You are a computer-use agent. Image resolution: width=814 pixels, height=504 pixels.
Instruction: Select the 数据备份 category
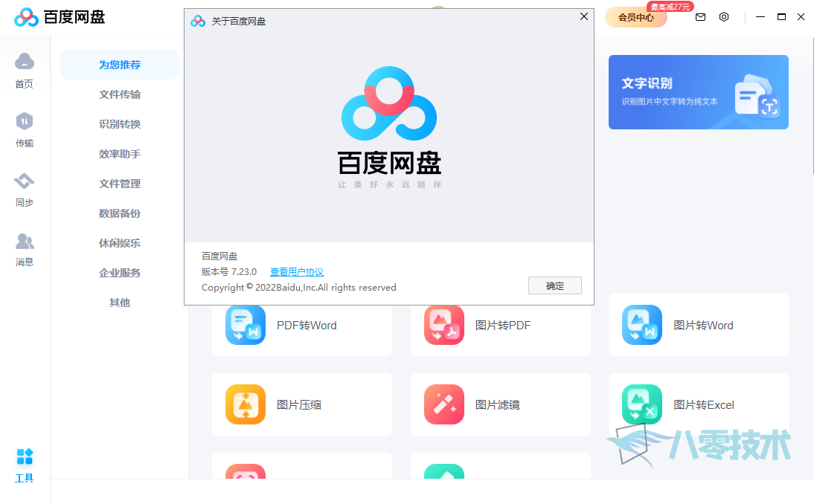120,213
